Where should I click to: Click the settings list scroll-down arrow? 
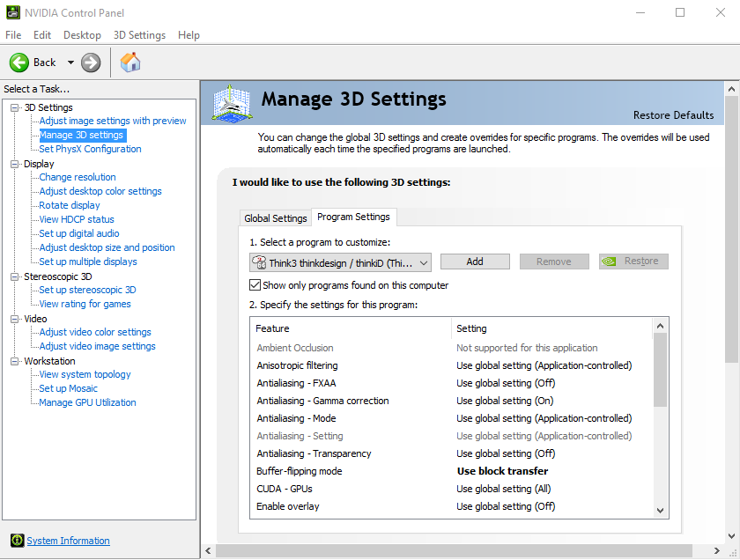[660, 511]
